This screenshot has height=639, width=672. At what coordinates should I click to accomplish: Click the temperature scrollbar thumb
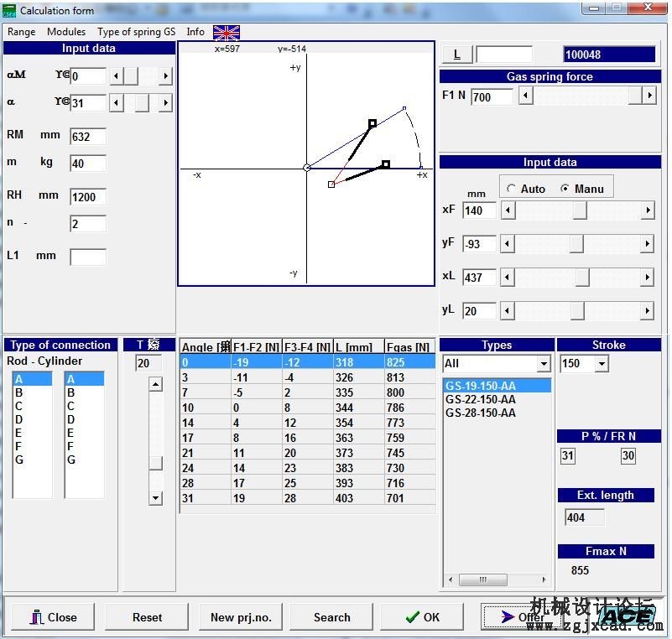(155, 463)
